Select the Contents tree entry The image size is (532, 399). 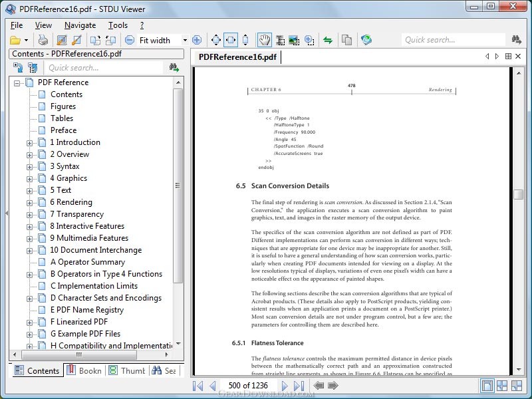point(66,94)
